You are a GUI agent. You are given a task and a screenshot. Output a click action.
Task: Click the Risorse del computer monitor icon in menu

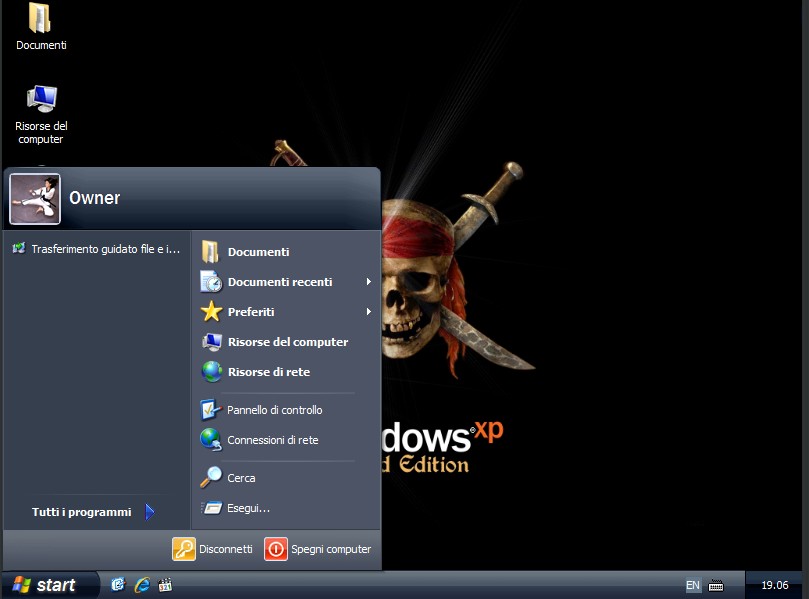click(x=212, y=342)
